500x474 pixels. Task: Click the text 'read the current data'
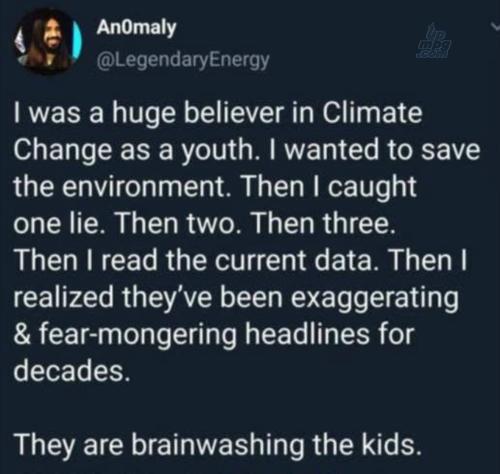point(236,260)
